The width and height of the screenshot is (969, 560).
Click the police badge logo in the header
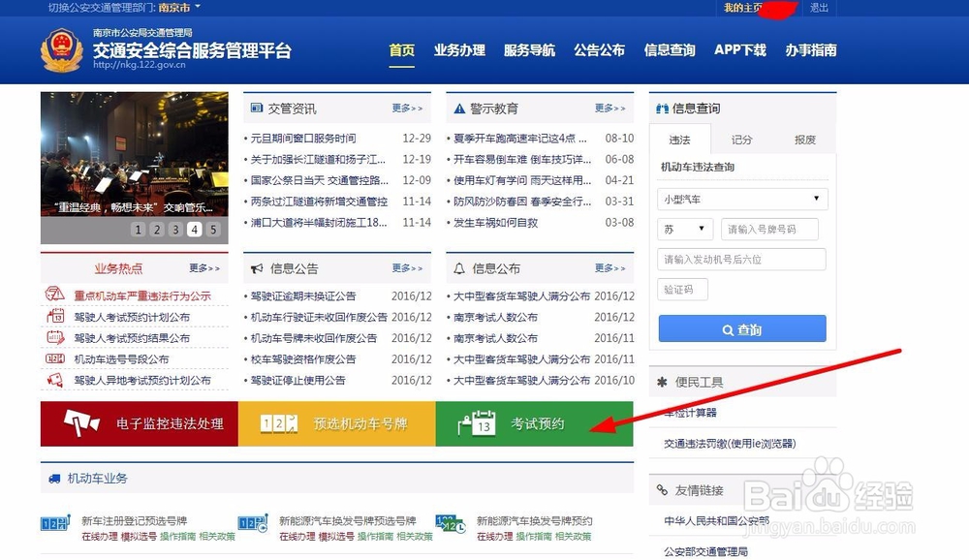60,49
